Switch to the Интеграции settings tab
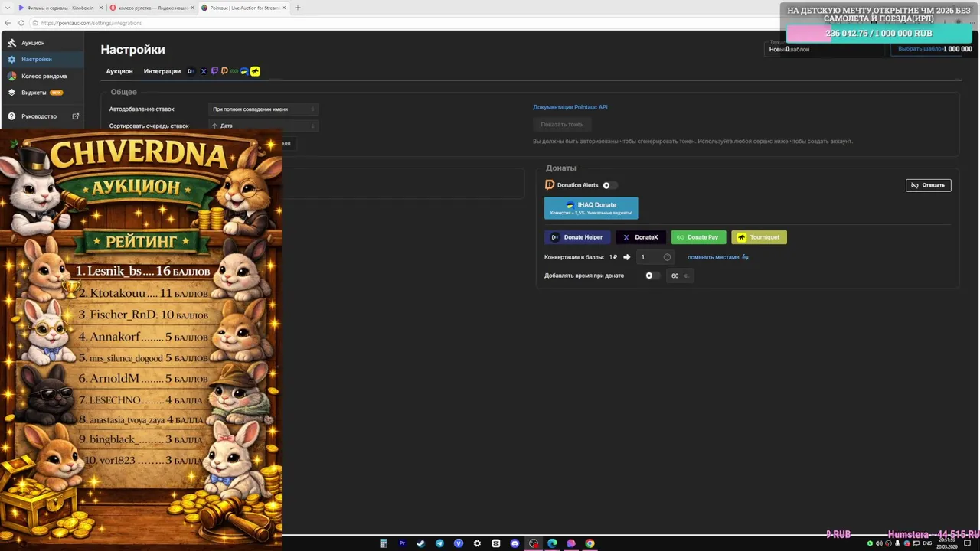Image resolution: width=980 pixels, height=551 pixels. [162, 71]
